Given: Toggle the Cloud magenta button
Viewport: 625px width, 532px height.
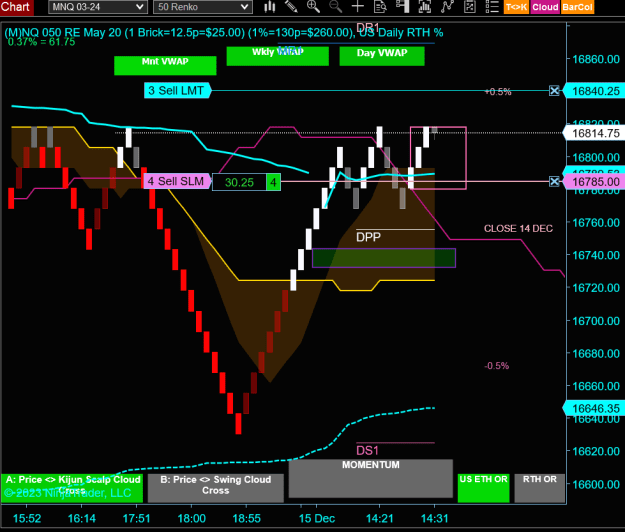Looking at the screenshot, I should click(545, 7).
